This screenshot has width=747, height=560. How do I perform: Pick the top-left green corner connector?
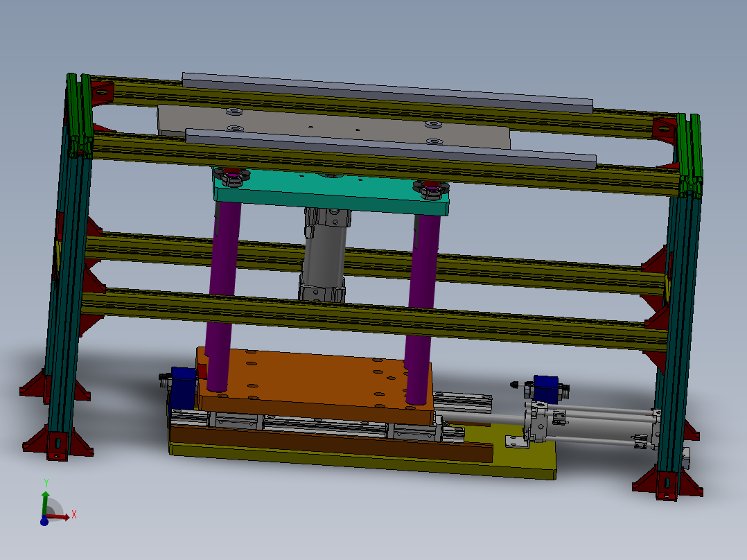click(x=80, y=115)
